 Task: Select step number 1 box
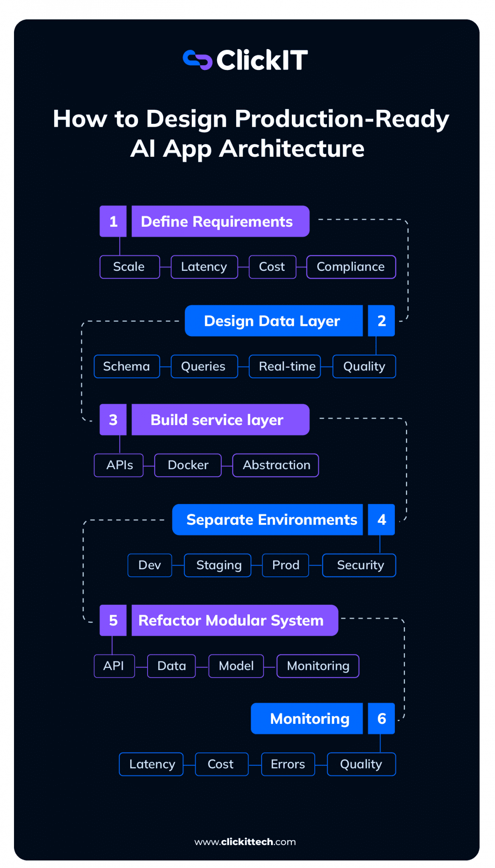pos(113,221)
